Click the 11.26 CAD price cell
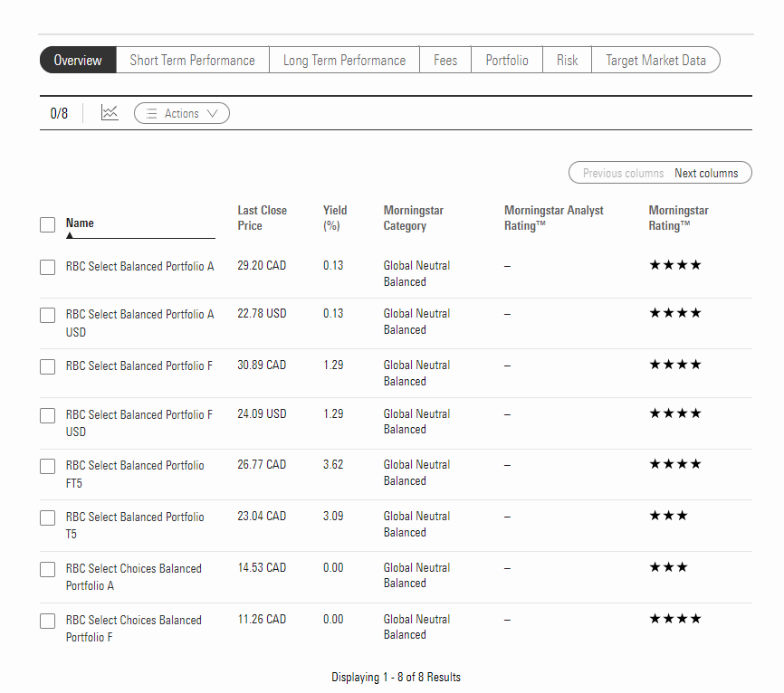The height and width of the screenshot is (693, 784). pyautogui.click(x=262, y=619)
